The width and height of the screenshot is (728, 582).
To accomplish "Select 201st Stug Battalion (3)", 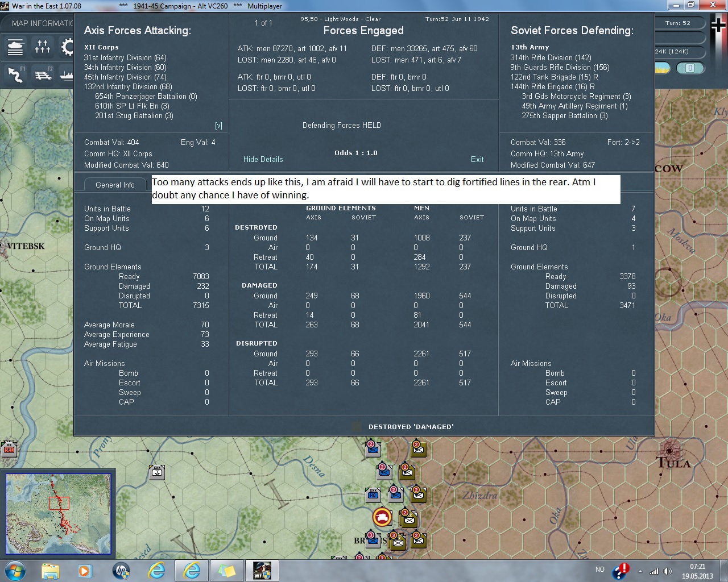I will pos(134,116).
